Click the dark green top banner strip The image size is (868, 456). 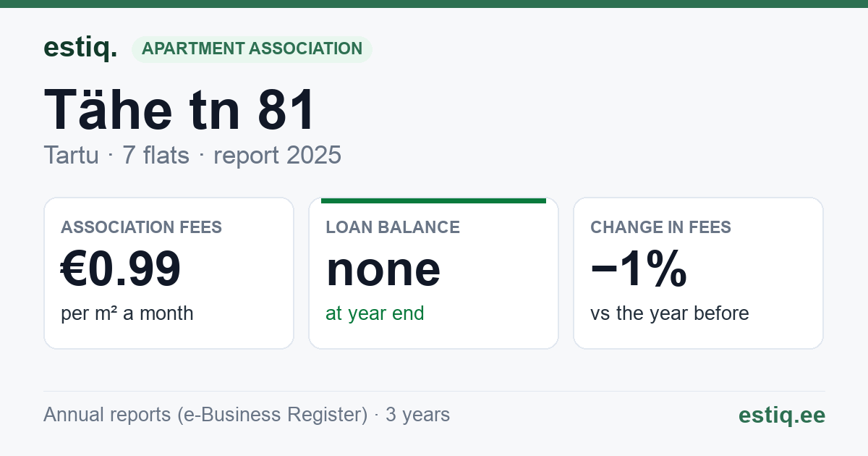[434, 4]
